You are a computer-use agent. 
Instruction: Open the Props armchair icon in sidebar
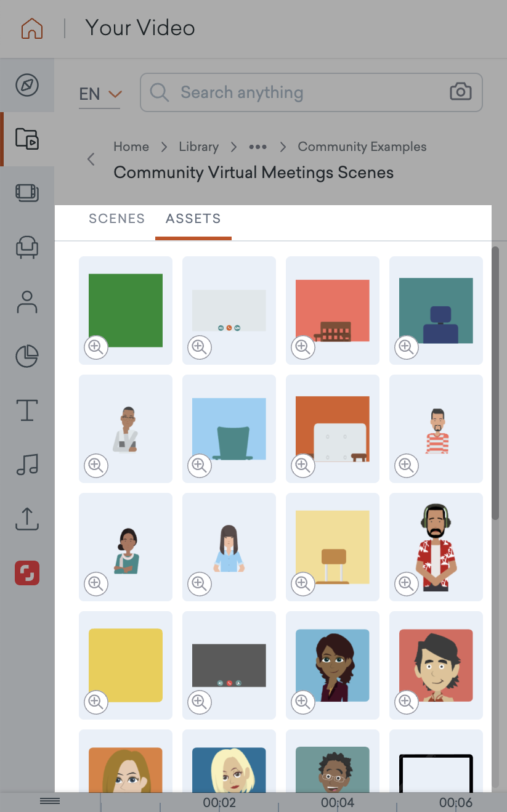(x=27, y=247)
